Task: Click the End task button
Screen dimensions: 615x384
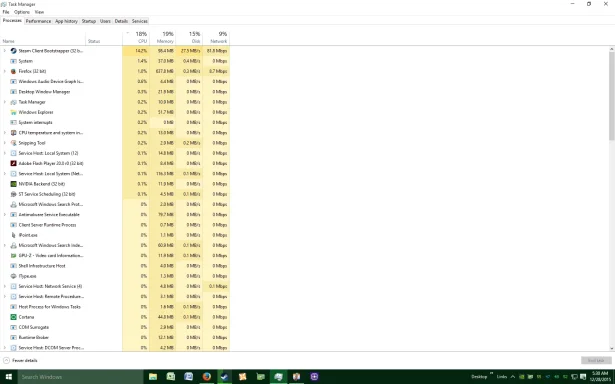Action: coord(596,360)
